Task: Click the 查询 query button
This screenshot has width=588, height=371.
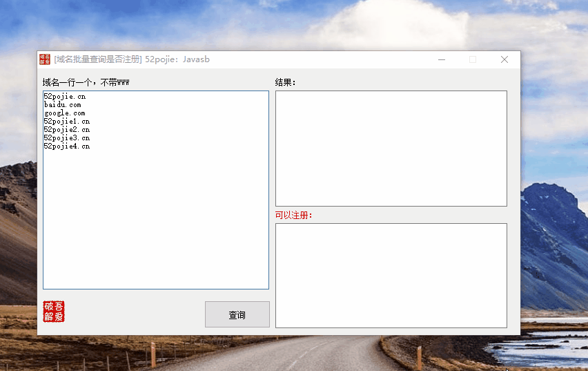Action: point(237,314)
